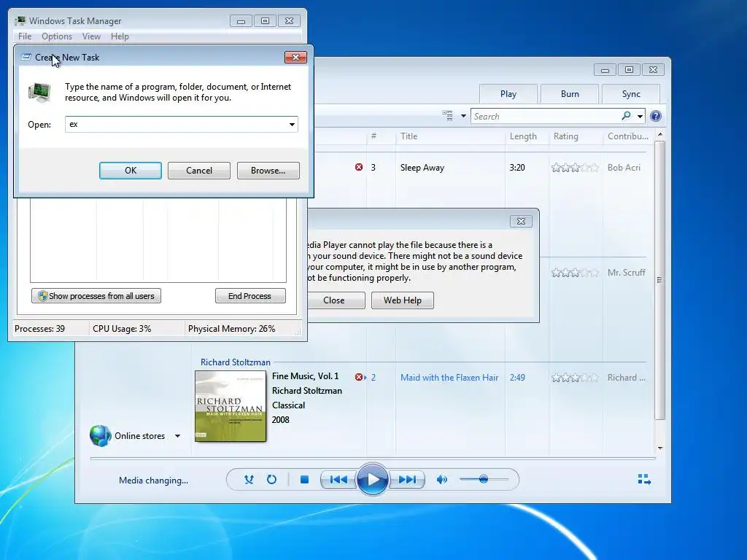Click the large Play button
Screen dimensions: 747x560
[372, 480]
